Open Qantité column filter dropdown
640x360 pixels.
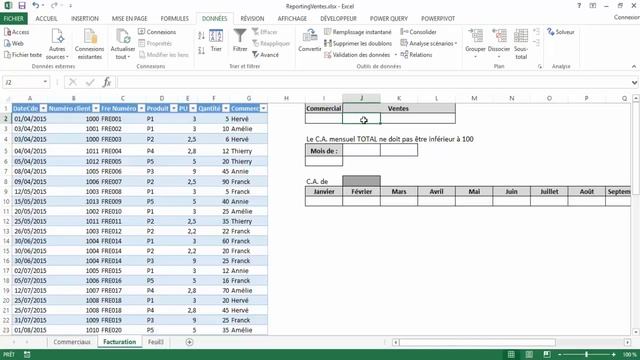tap(226, 109)
